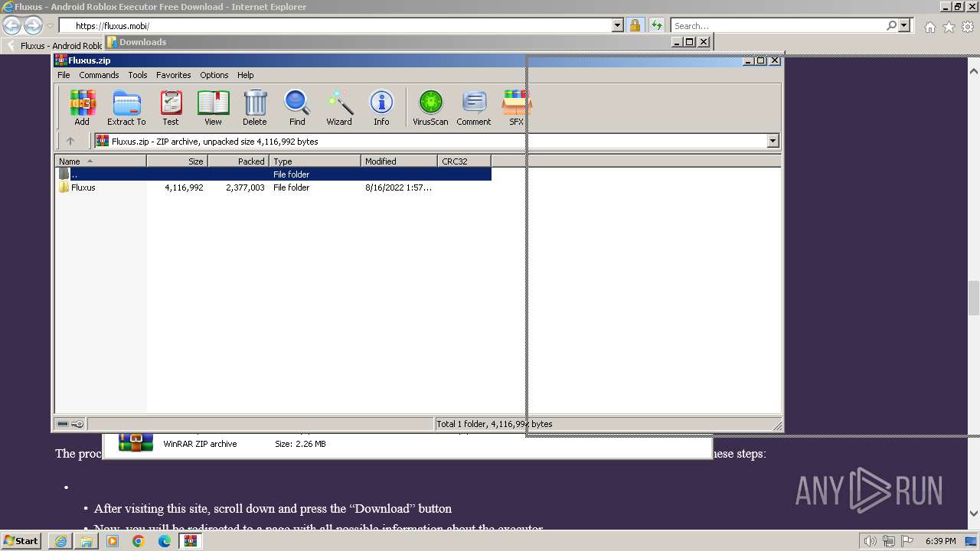The width and height of the screenshot is (980, 551).
Task: Sort by the CRC32 column header
Action: [464, 161]
